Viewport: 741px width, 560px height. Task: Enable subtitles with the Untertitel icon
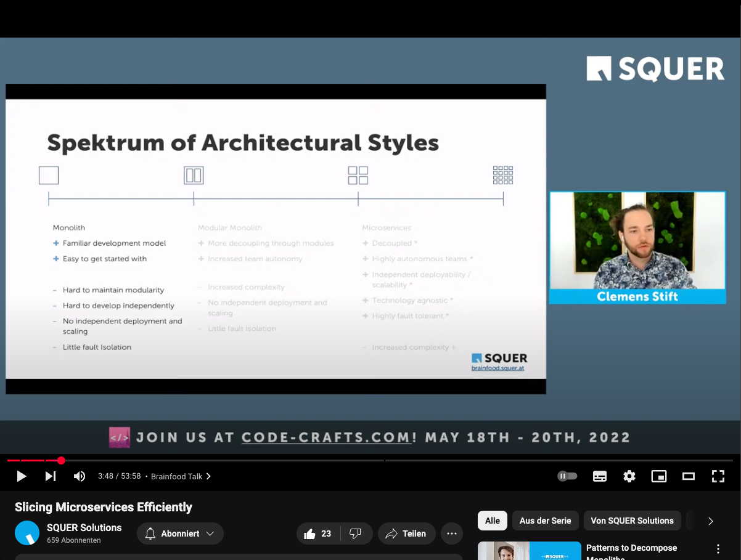599,476
